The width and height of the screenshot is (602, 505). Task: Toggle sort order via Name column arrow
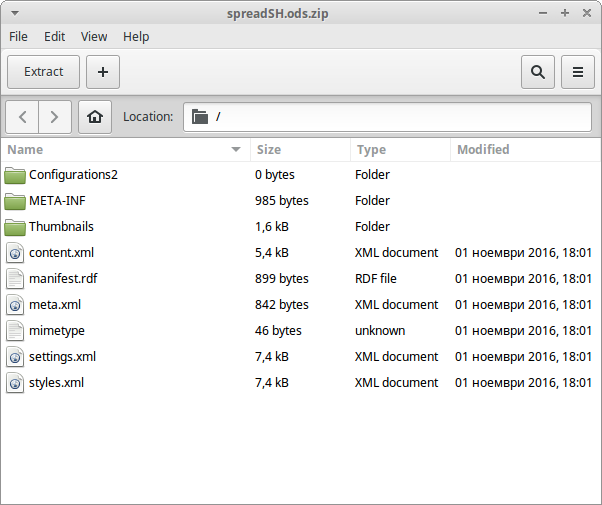click(236, 150)
